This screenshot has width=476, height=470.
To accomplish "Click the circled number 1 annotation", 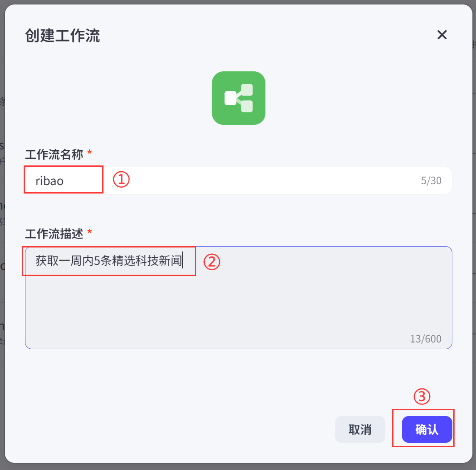I will (x=121, y=179).
